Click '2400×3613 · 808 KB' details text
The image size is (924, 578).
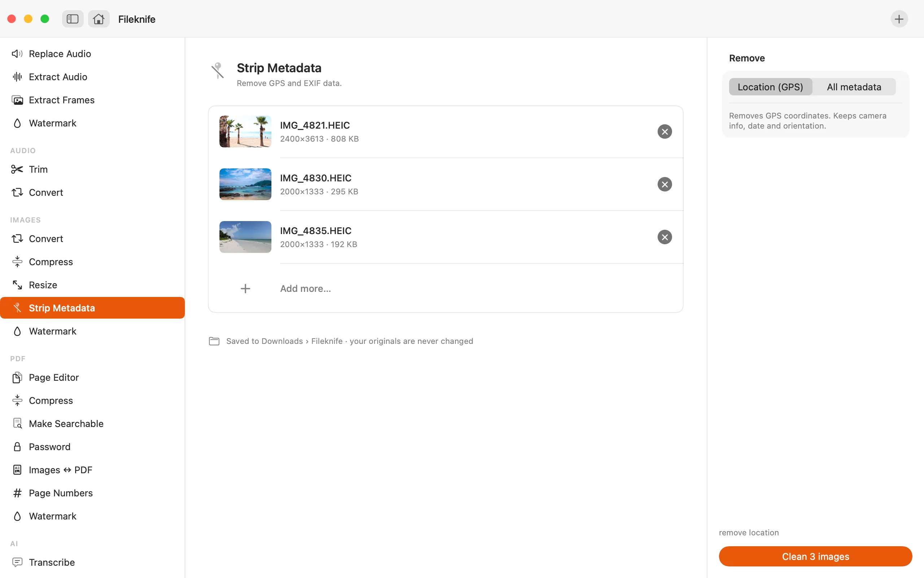click(x=319, y=139)
